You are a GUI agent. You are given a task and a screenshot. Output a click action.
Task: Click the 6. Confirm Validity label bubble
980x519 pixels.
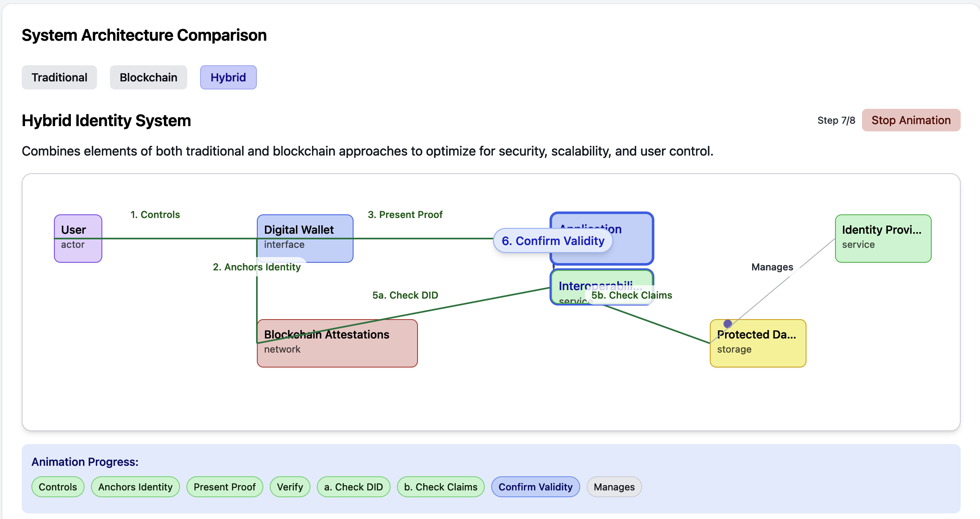click(x=553, y=241)
